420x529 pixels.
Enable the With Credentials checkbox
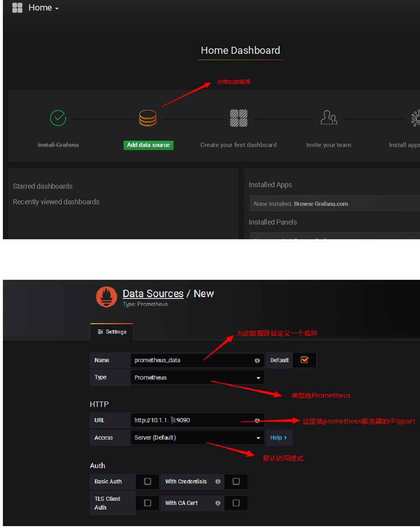236,481
